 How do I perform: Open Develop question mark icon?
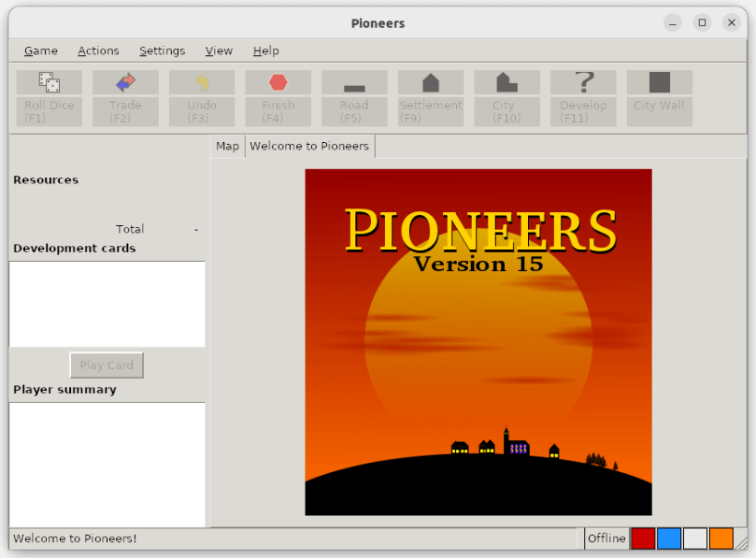tap(584, 82)
